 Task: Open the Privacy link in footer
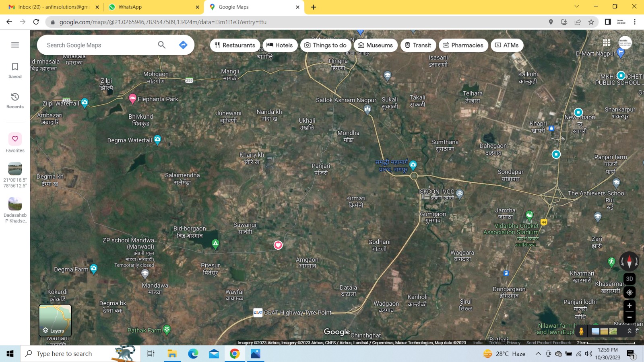514,343
